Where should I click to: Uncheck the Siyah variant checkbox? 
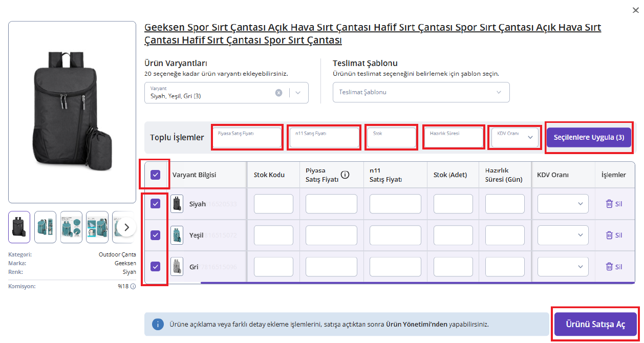click(x=156, y=204)
